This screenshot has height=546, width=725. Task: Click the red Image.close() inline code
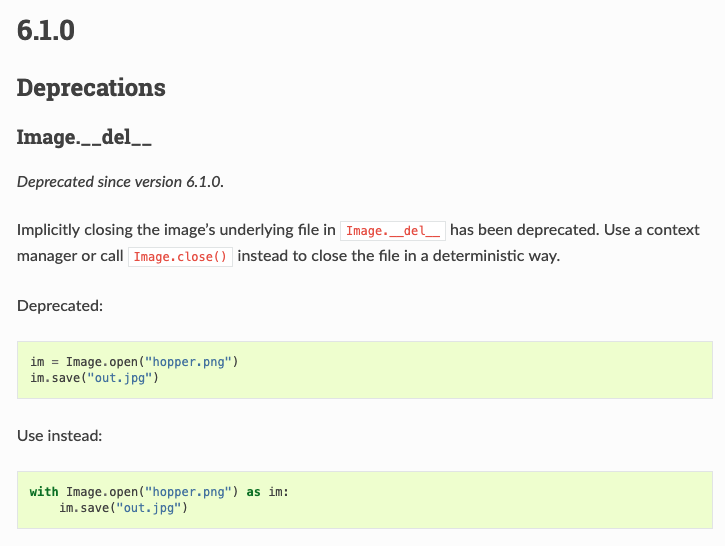[x=180, y=257]
